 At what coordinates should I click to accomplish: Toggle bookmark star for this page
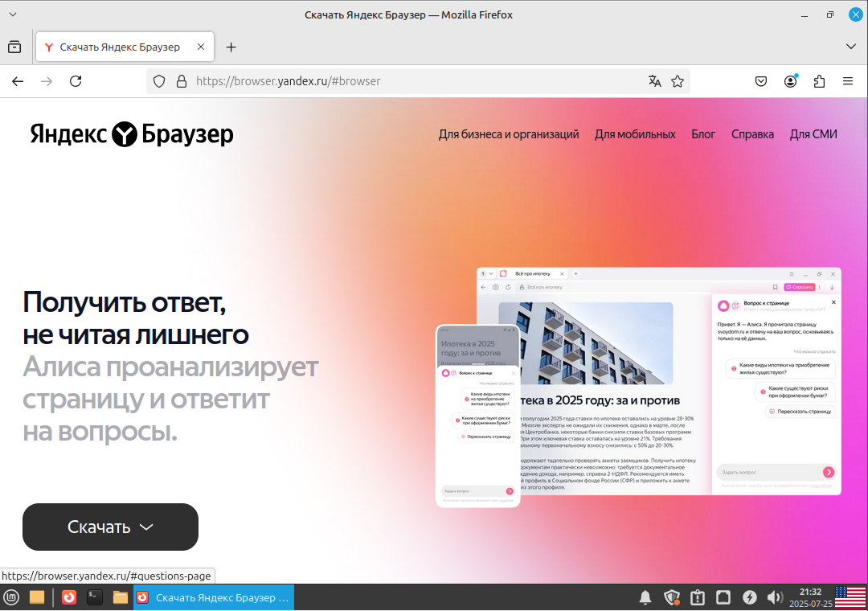tap(678, 80)
